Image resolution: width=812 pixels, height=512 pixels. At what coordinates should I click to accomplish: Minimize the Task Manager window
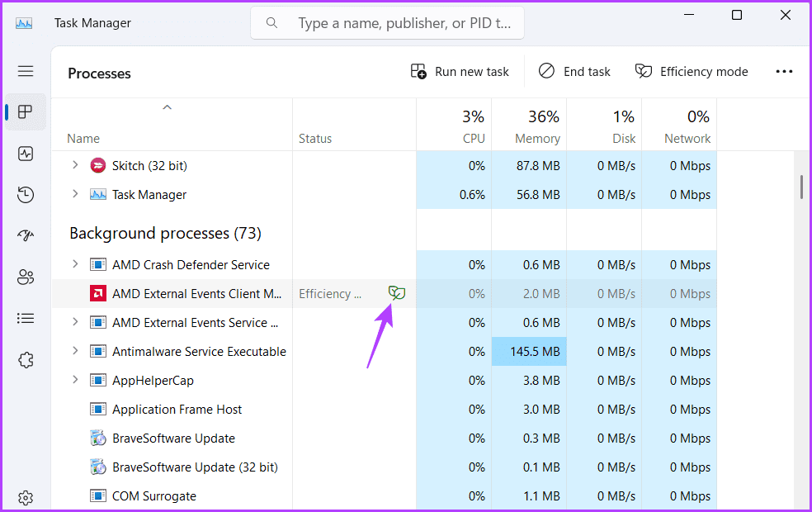(x=689, y=15)
